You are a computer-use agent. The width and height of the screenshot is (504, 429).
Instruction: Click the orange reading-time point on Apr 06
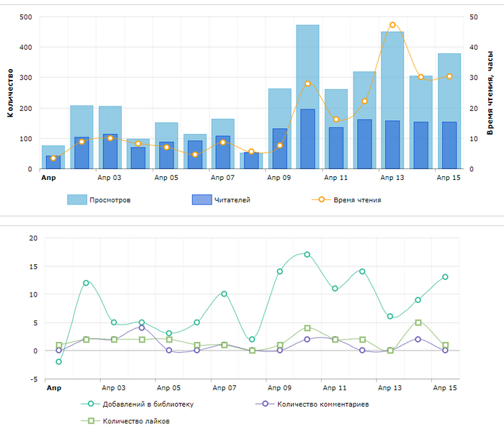(195, 155)
